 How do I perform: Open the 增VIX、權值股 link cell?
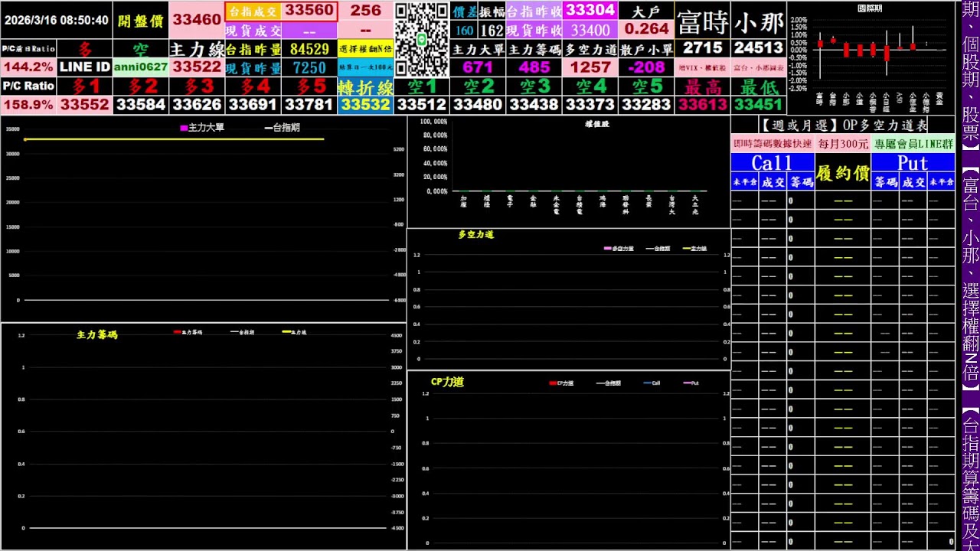(703, 67)
